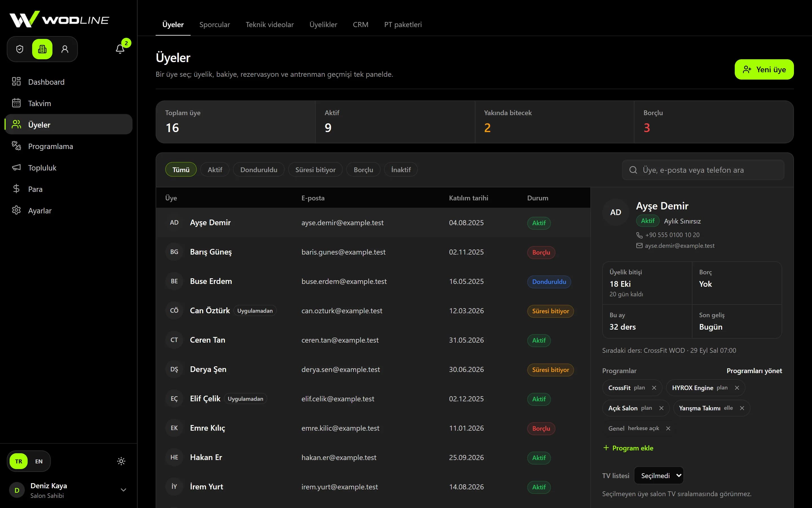The height and width of the screenshot is (508, 812).
Task: Click Program ekle
Action: (x=628, y=448)
